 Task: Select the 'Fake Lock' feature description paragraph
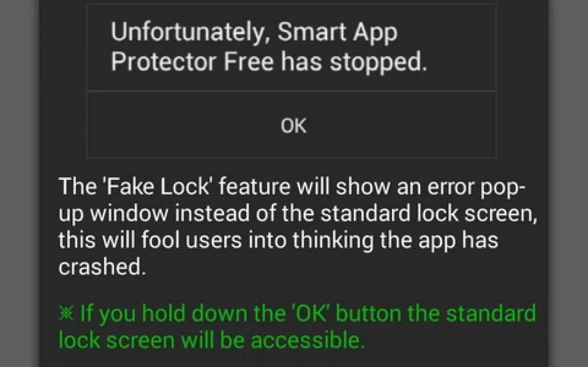(298, 226)
